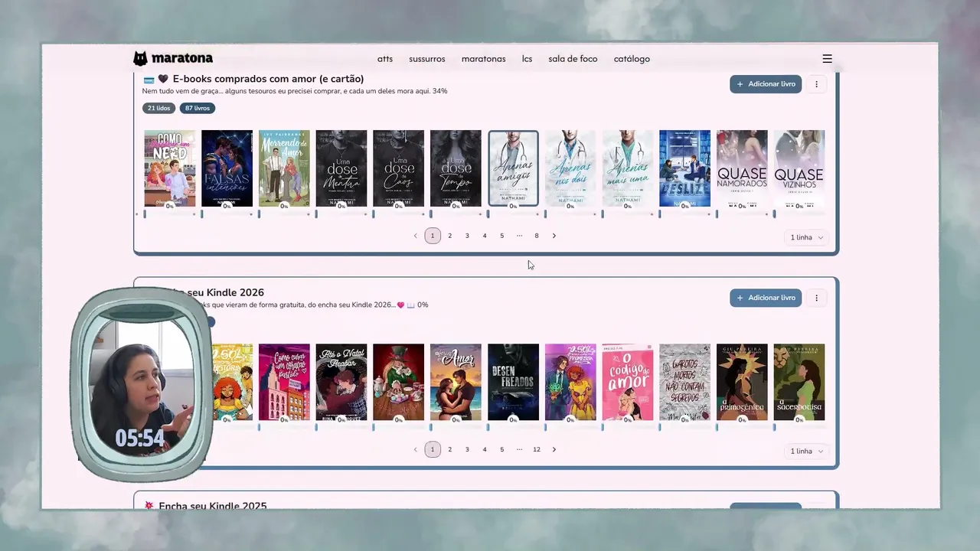The height and width of the screenshot is (551, 980).
Task: Open the hamburger menu in the navbar
Action: click(827, 59)
